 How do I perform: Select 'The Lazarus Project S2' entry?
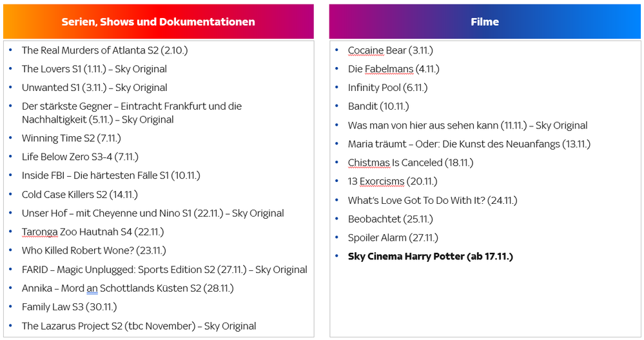click(139, 326)
